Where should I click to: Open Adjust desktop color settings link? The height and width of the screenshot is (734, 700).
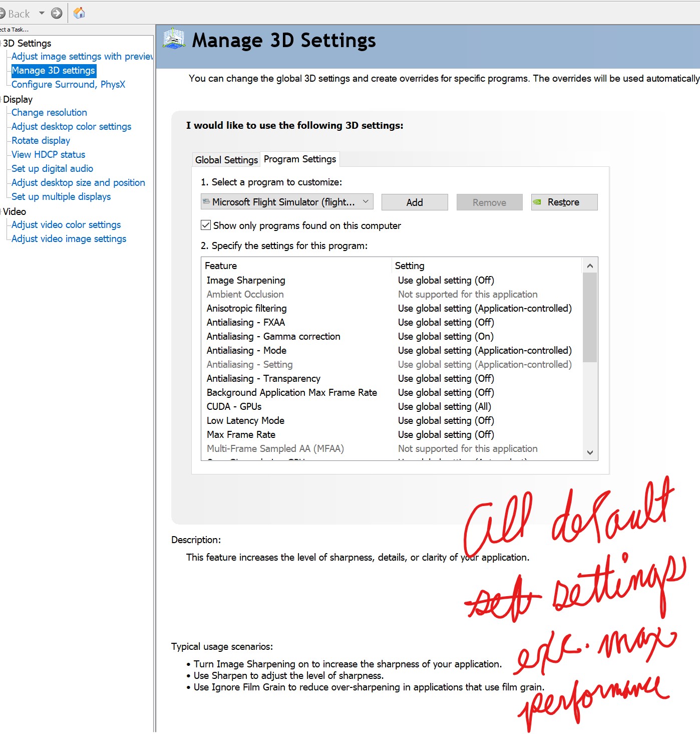71,127
